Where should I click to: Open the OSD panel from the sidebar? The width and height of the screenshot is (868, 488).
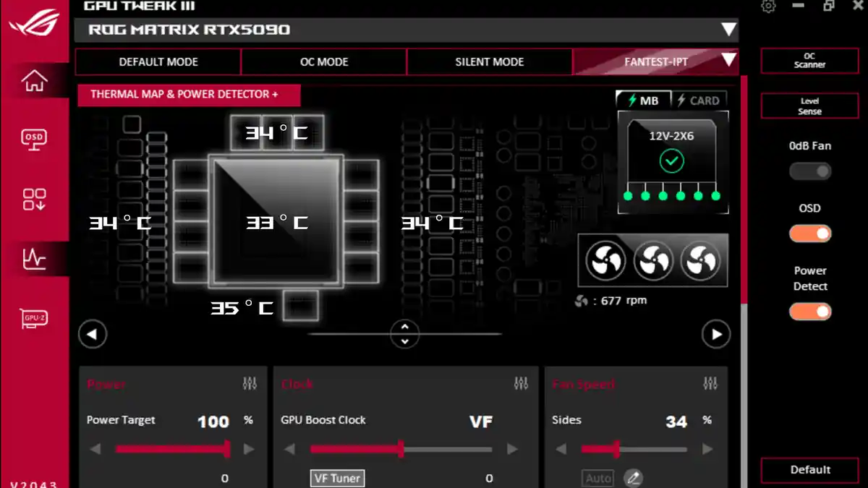coord(34,140)
